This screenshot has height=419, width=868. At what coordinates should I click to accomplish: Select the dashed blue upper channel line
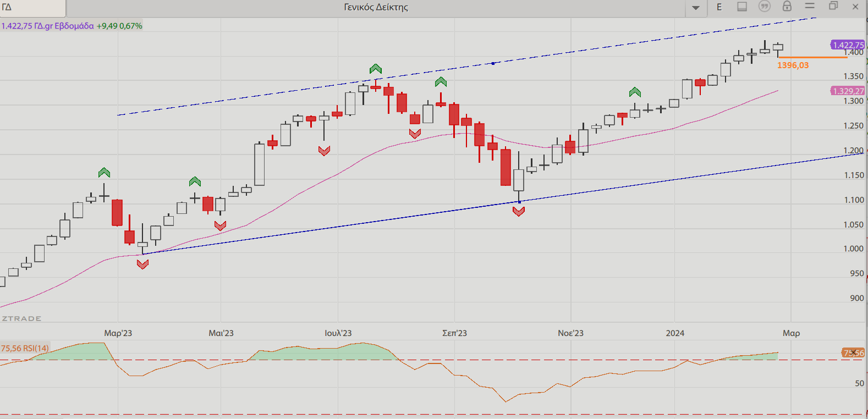[466, 67]
